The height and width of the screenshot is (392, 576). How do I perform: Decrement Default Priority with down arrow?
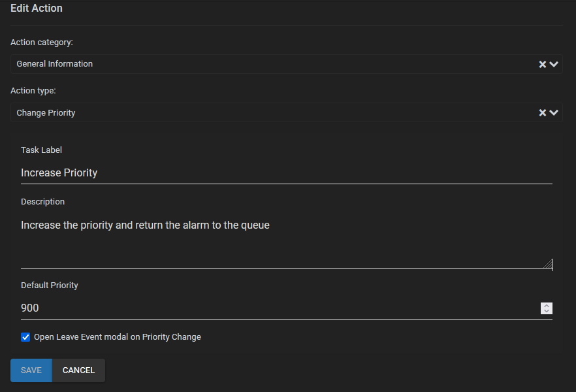click(547, 311)
